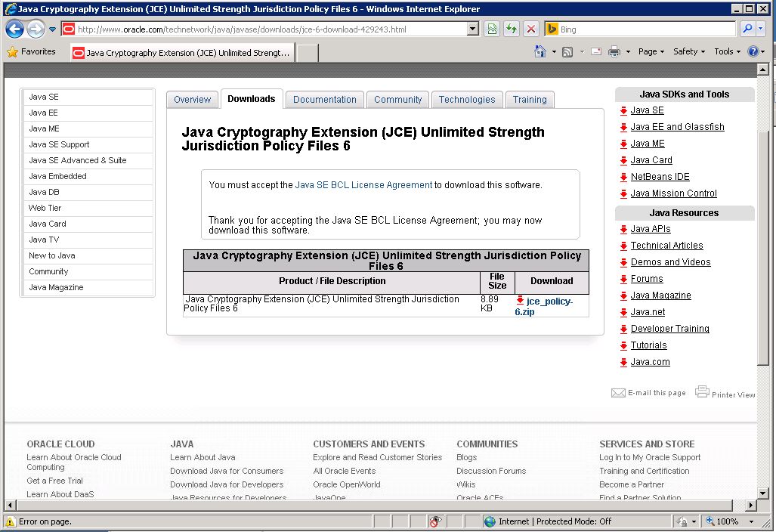Click the Back navigation arrow

[x=15, y=29]
